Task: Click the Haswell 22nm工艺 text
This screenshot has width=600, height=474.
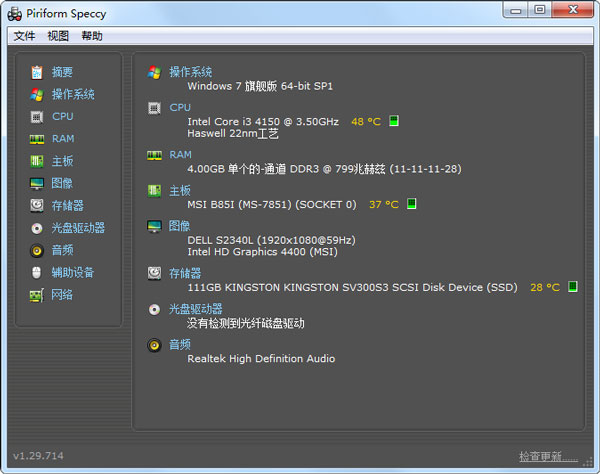Action: [x=233, y=134]
